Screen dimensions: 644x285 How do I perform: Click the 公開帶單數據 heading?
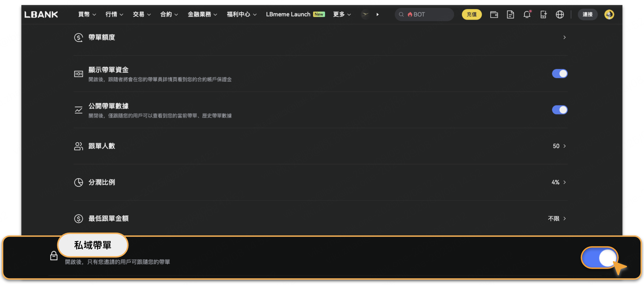tap(108, 106)
